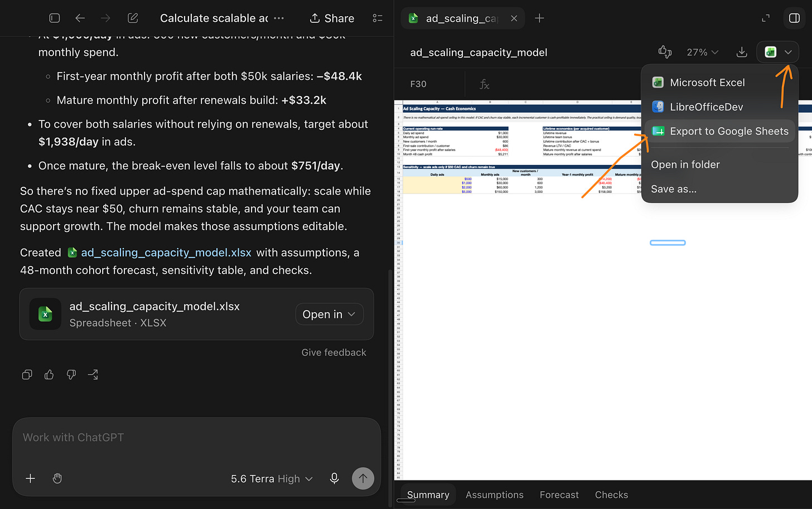Click the fx formula bar icon

pyautogui.click(x=485, y=84)
